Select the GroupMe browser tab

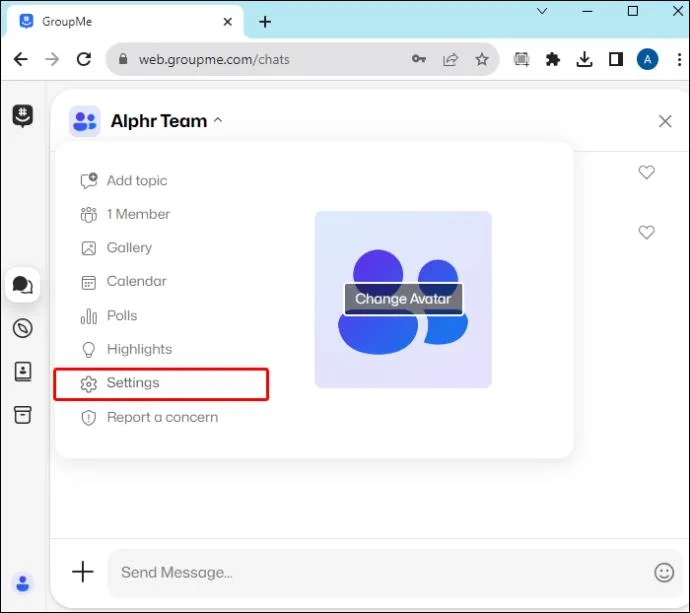[x=123, y=22]
